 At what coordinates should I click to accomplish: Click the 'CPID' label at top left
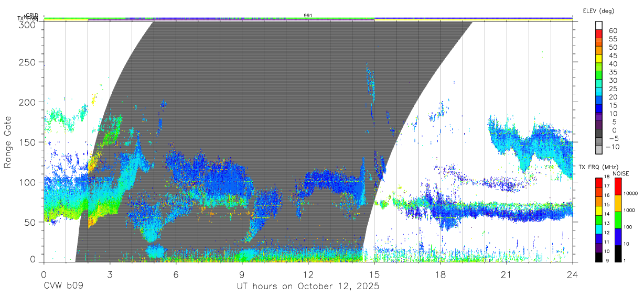[32, 15]
